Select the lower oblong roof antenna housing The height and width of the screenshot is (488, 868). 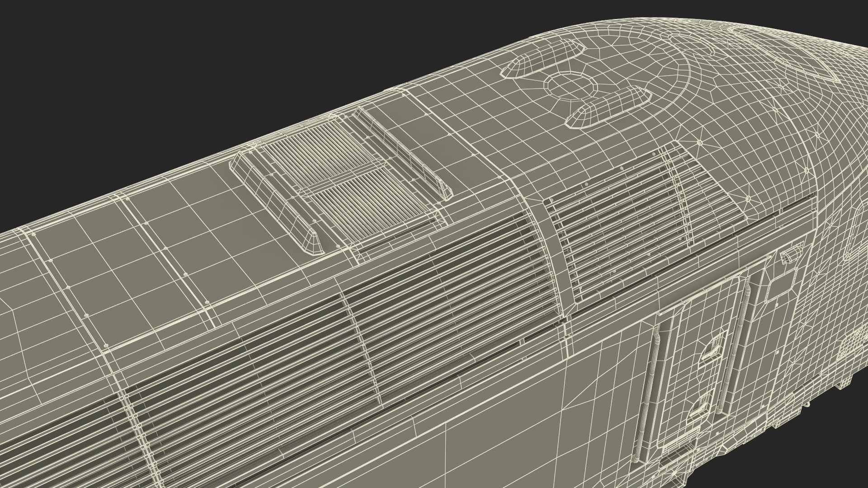[x=607, y=107]
